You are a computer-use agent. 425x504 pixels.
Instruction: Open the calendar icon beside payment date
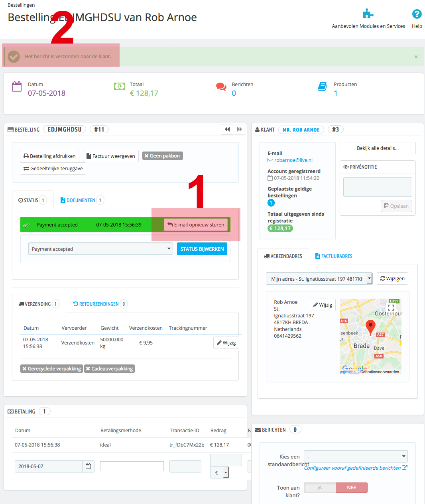89,466
